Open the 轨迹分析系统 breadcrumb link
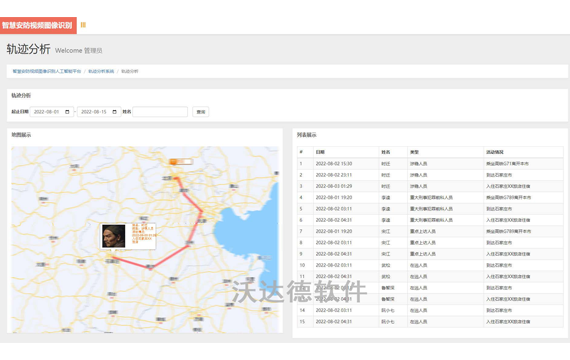Viewport: 570px width, 360px height. 101,71
